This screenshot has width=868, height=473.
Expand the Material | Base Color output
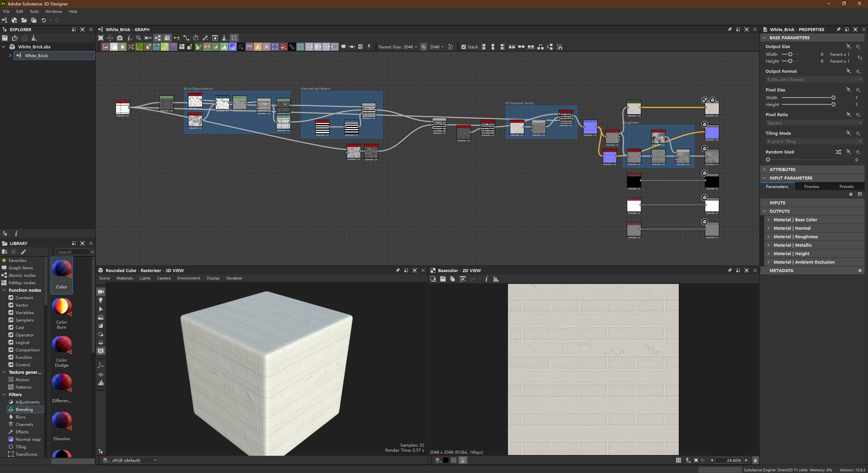pyautogui.click(x=768, y=220)
